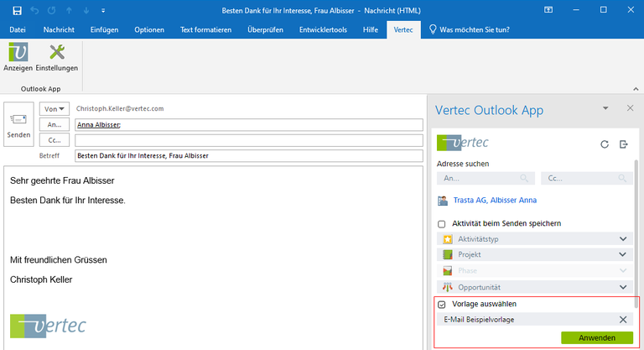
Task: Click the An... address search field
Action: pos(483,179)
